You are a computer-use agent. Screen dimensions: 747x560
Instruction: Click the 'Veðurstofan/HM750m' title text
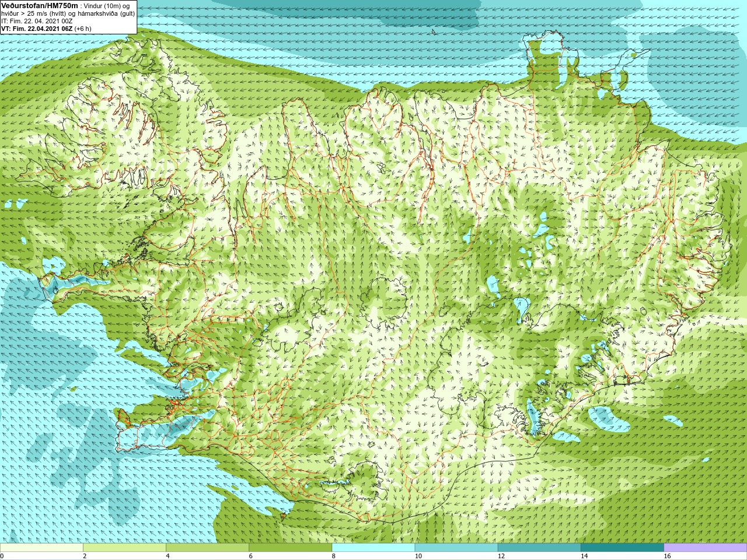click(40, 5)
